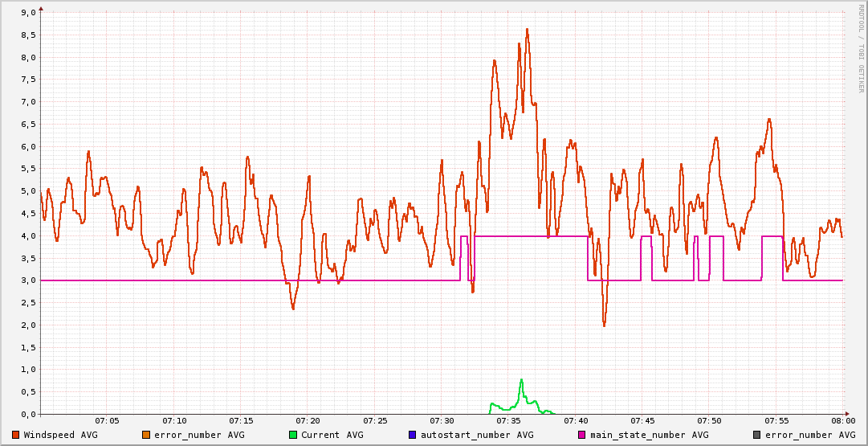The height and width of the screenshot is (446, 868).
Task: Click the 3,0 value on the y-axis
Action: 27,280
